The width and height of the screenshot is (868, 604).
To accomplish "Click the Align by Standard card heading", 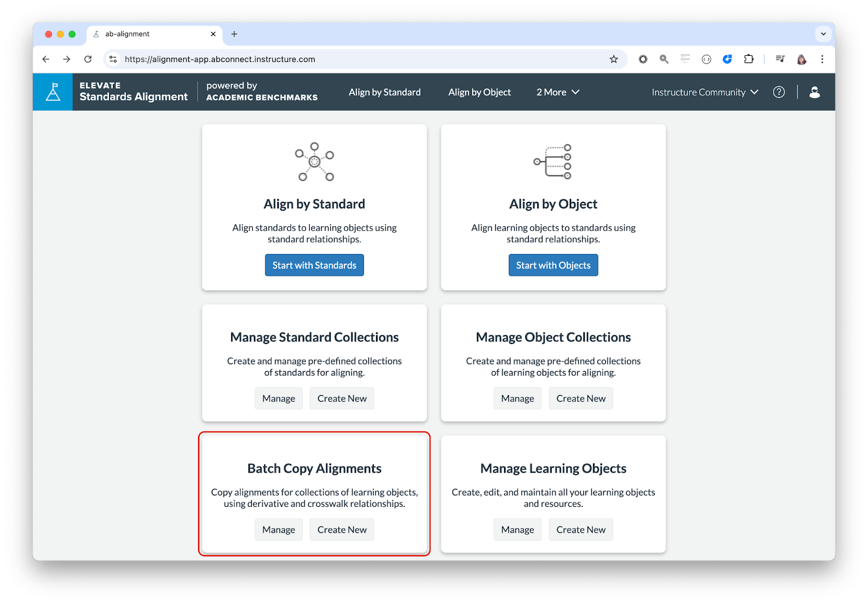I will pyautogui.click(x=314, y=204).
